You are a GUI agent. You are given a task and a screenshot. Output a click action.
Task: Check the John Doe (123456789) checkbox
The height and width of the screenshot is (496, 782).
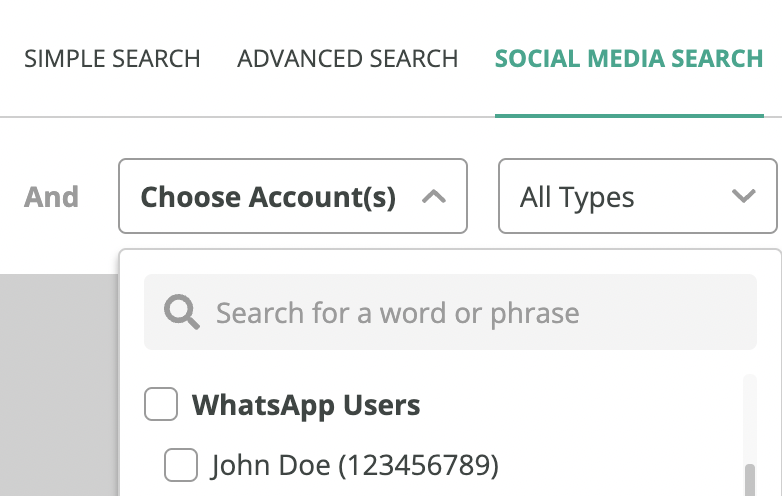(x=181, y=465)
